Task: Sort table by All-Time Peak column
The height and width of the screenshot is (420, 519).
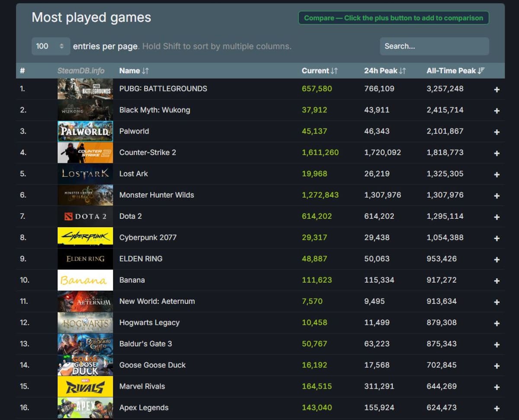Action: 455,71
